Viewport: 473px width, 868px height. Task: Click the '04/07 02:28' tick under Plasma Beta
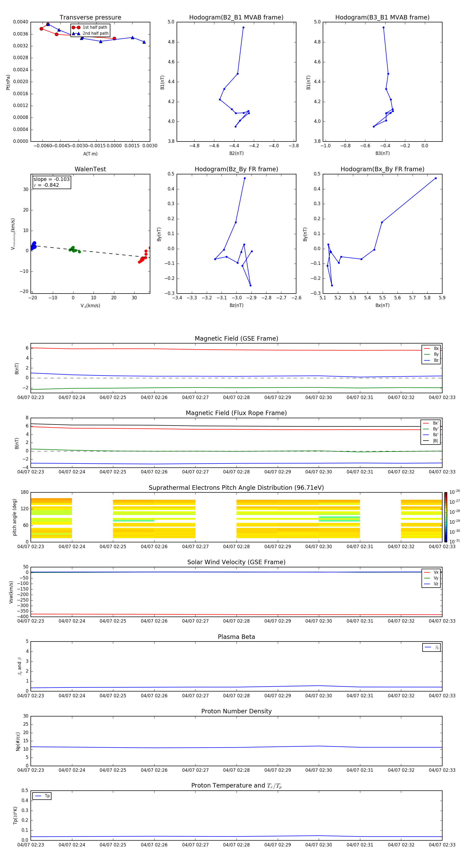[x=236, y=696]
